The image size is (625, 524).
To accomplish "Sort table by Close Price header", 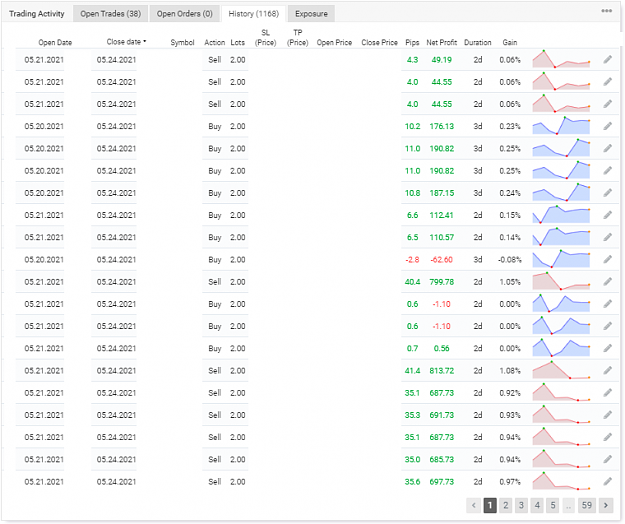I will point(379,42).
